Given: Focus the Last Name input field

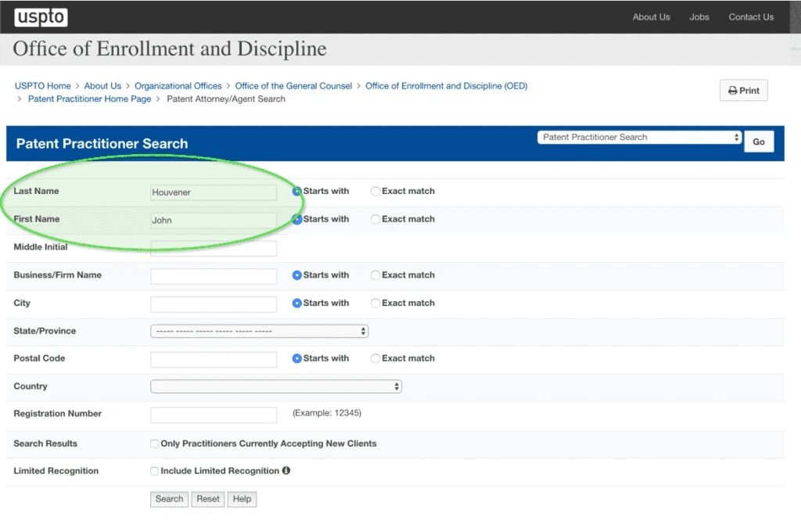Looking at the screenshot, I should (x=214, y=192).
